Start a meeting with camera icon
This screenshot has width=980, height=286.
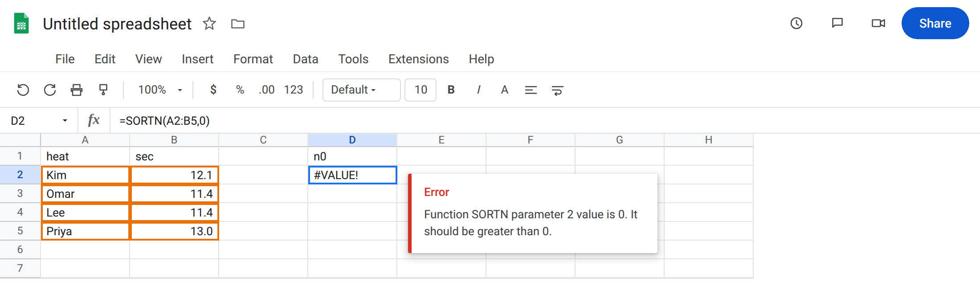click(878, 23)
